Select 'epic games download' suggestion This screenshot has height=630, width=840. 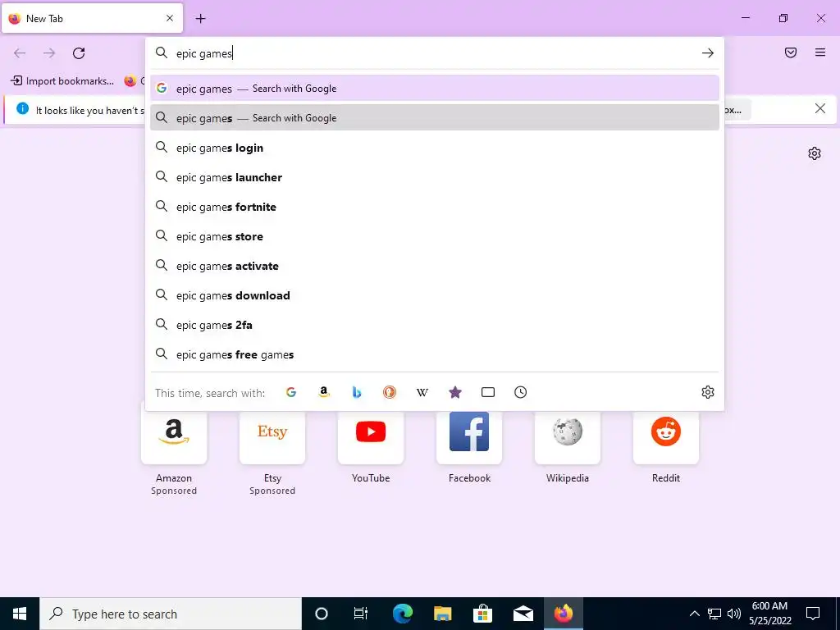tap(435, 295)
